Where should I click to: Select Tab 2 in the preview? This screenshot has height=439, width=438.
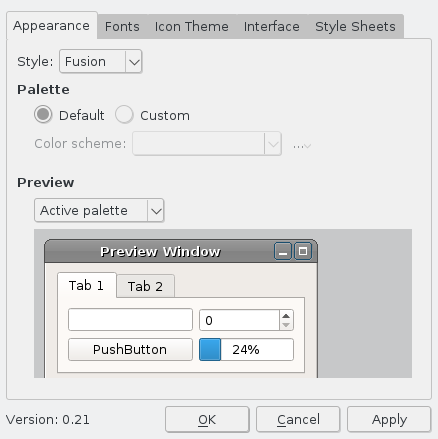[145, 286]
